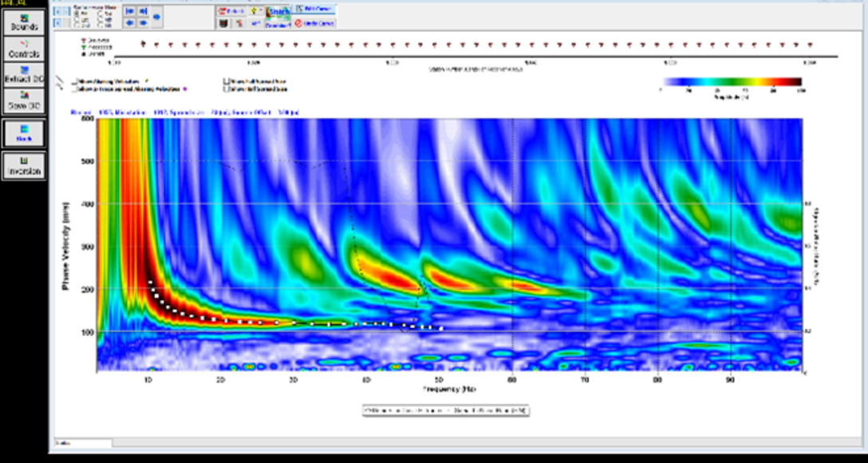Go to previous record arrow

point(129,23)
